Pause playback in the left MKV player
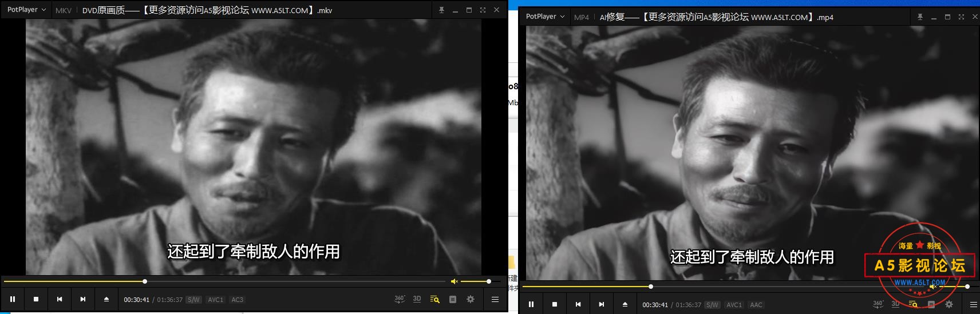Image resolution: width=980 pixels, height=314 pixels. click(13, 299)
